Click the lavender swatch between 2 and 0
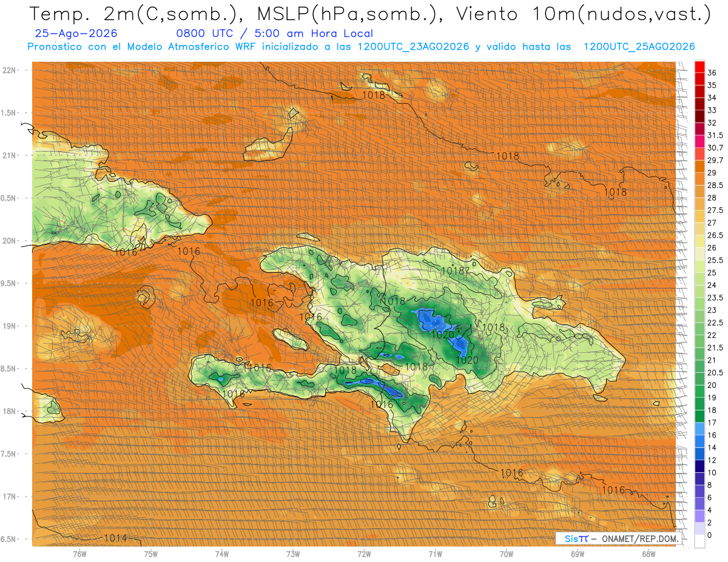Screen dimensions: 728x562 [699, 529]
